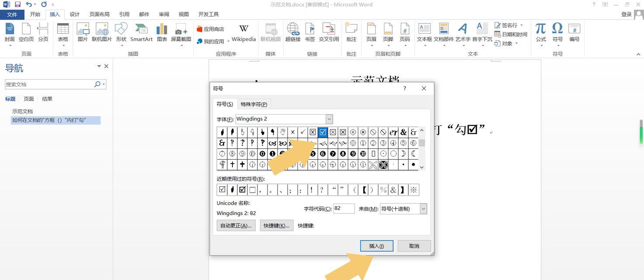Click the Footer (页脚) icon

tap(388, 29)
